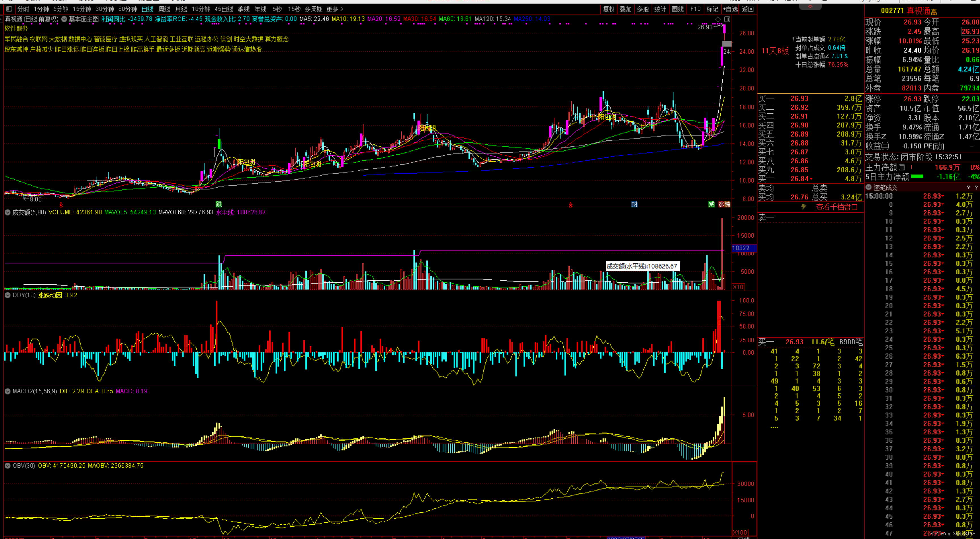Click the diamond marker icon above the price axis
Screen dimensions: 980x539
click(x=718, y=19)
